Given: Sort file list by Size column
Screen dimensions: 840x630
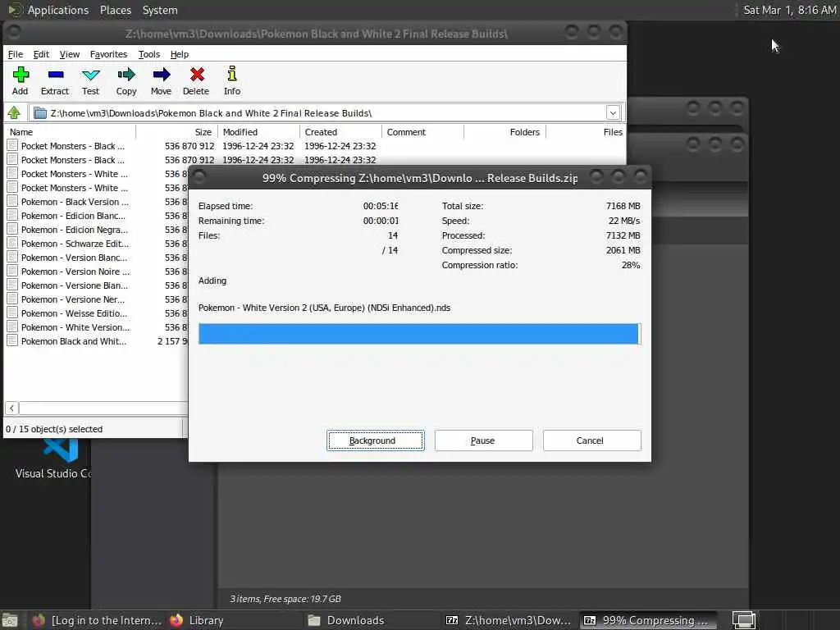Looking at the screenshot, I should tap(177, 132).
